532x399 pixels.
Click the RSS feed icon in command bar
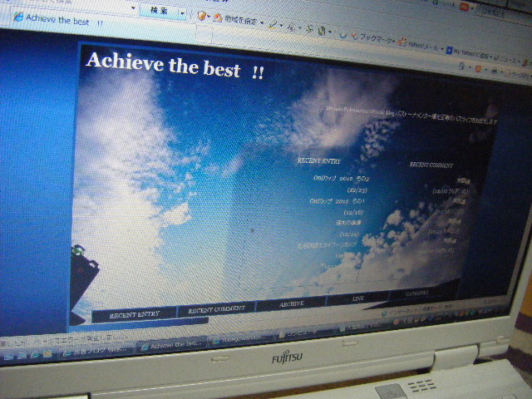479,68
